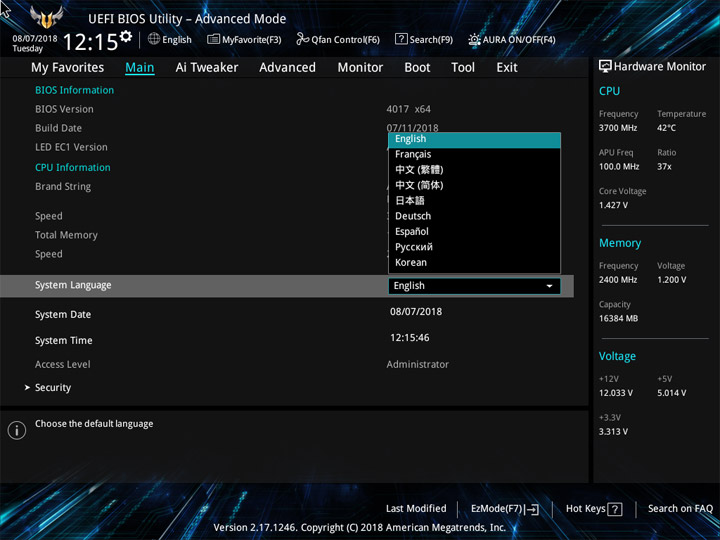Click the System Date label

(x=63, y=315)
